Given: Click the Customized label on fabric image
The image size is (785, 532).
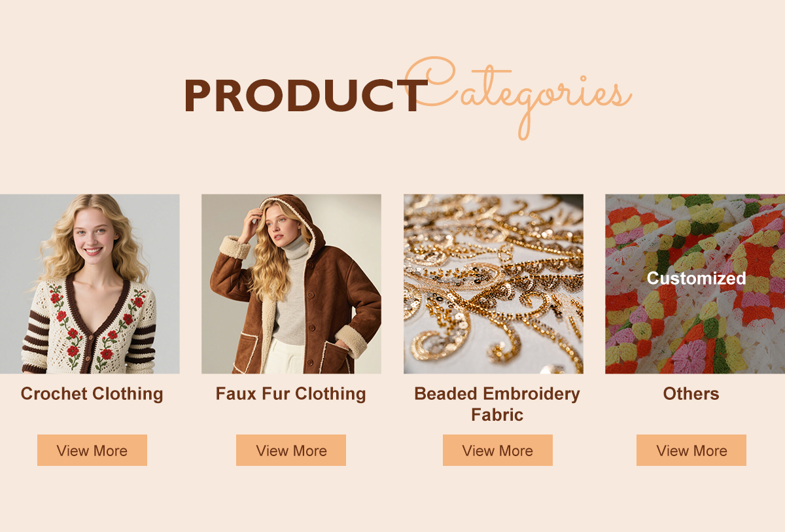Looking at the screenshot, I should 696,278.
